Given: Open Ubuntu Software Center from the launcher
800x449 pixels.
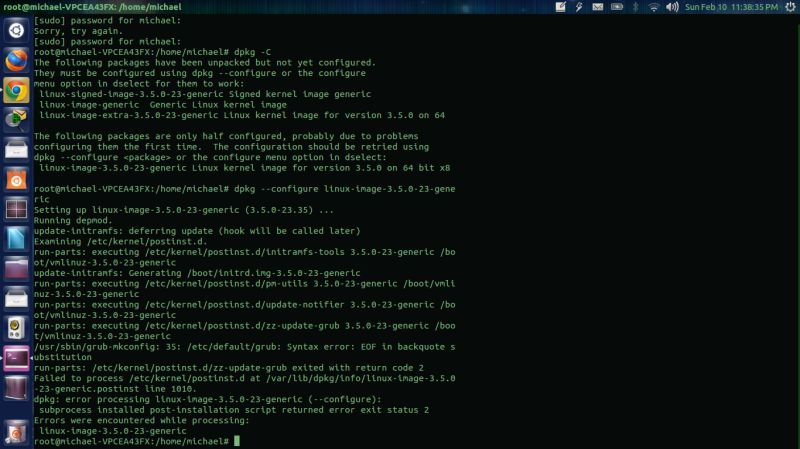Looking at the screenshot, I should (16, 180).
